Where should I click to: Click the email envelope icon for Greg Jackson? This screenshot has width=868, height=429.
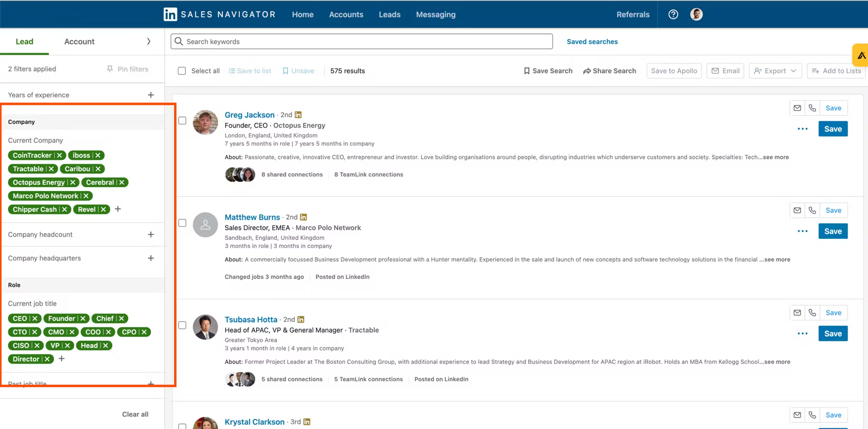pos(797,108)
